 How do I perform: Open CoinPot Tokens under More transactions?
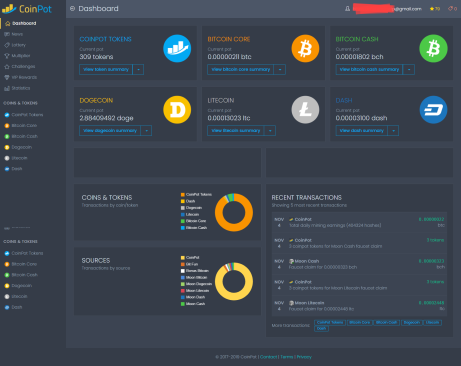[330, 322]
